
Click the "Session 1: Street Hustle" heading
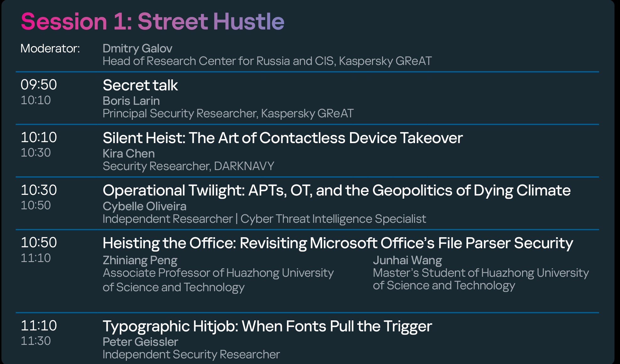[152, 21]
